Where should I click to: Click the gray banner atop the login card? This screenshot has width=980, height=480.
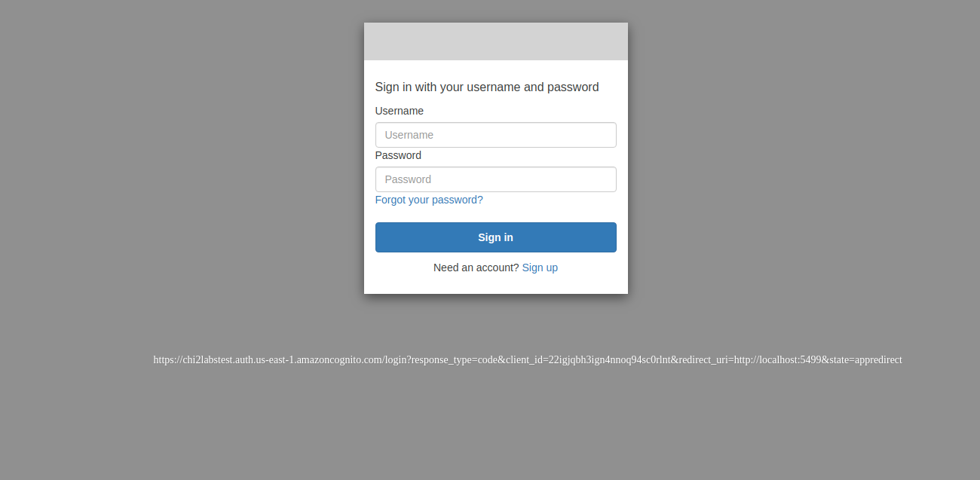[495, 41]
